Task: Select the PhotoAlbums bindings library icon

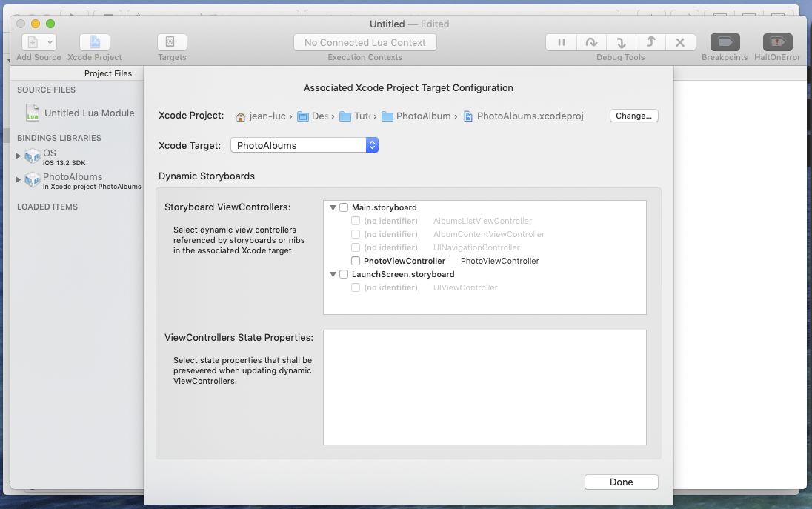Action: (x=33, y=180)
